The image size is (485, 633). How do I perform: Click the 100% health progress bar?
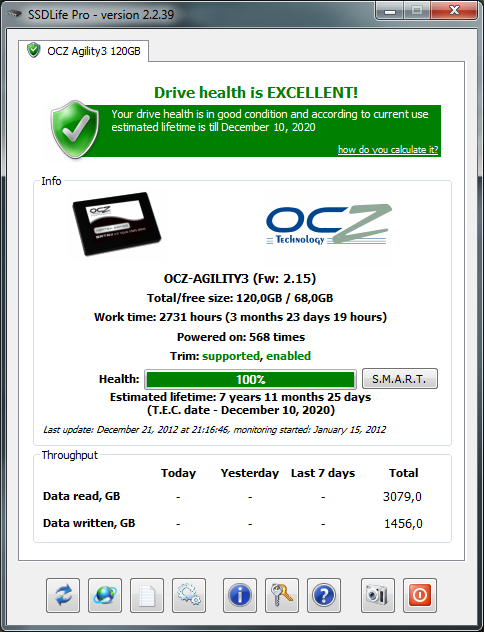(250, 379)
